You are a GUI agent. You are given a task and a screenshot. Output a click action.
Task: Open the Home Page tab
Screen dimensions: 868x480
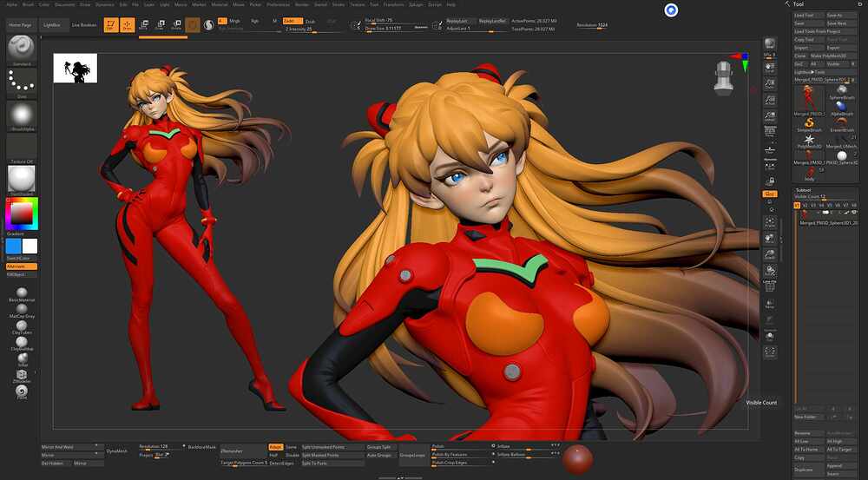click(20, 25)
